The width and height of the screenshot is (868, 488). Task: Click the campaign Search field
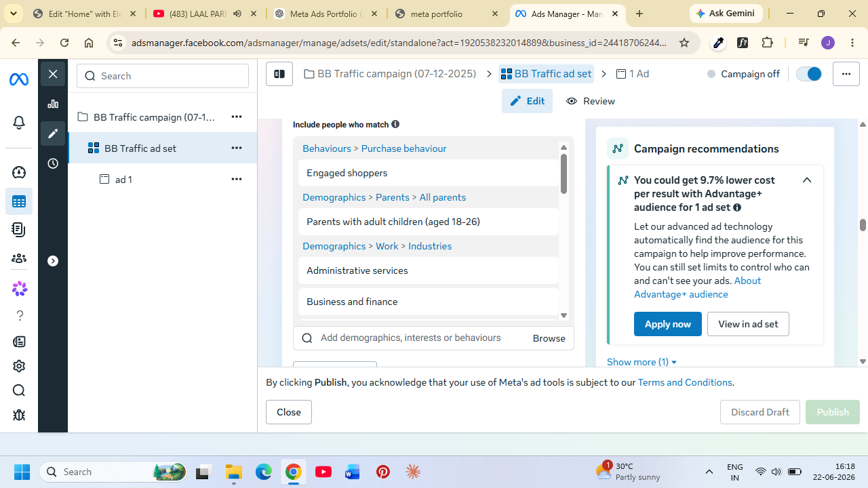[163, 76]
